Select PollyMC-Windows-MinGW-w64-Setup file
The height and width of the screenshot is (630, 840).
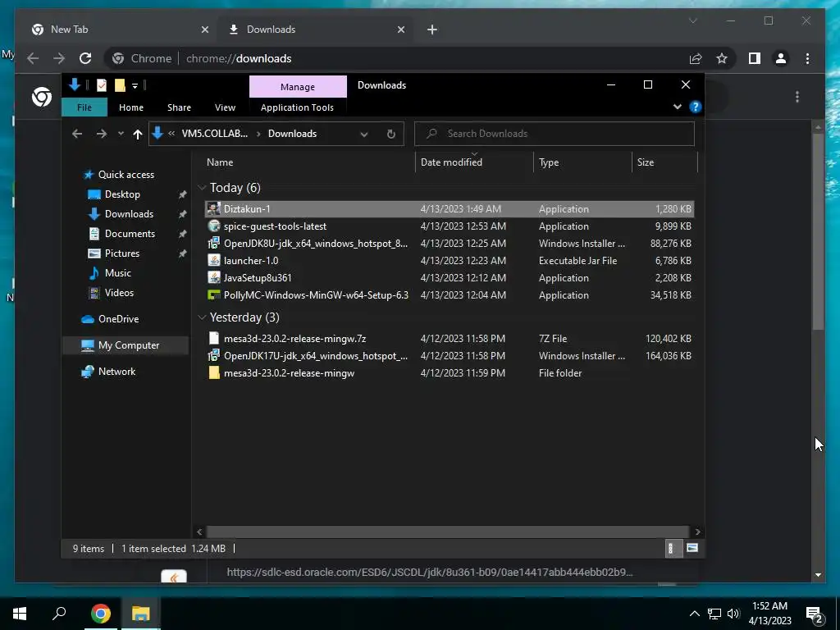449,294
